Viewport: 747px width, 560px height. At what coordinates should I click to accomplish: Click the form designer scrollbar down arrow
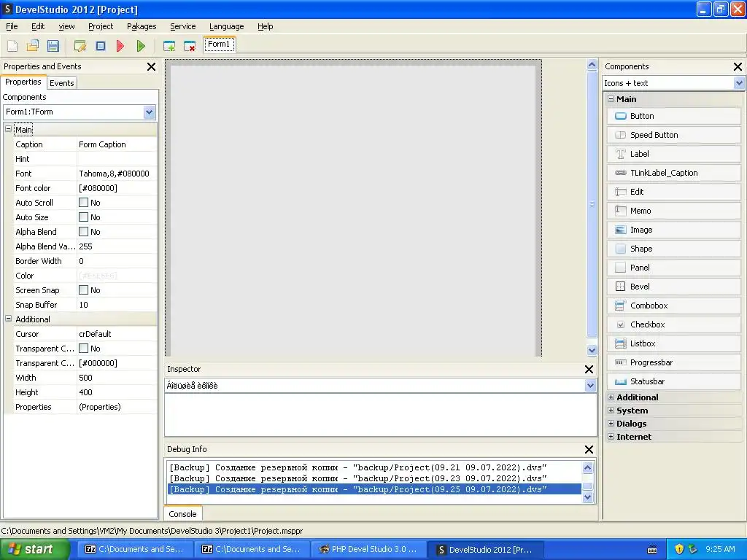(592, 350)
